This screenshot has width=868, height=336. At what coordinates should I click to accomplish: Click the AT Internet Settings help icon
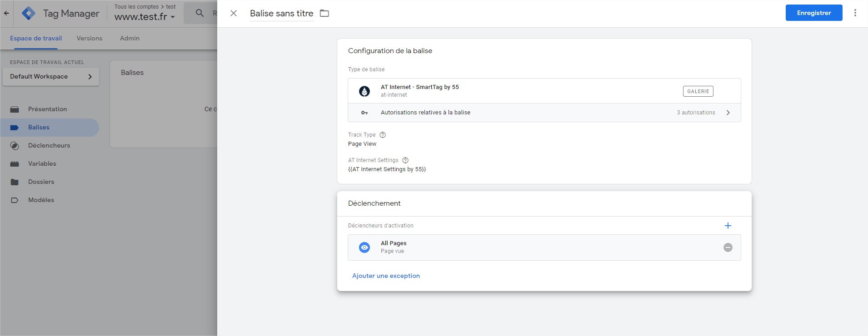point(405,160)
